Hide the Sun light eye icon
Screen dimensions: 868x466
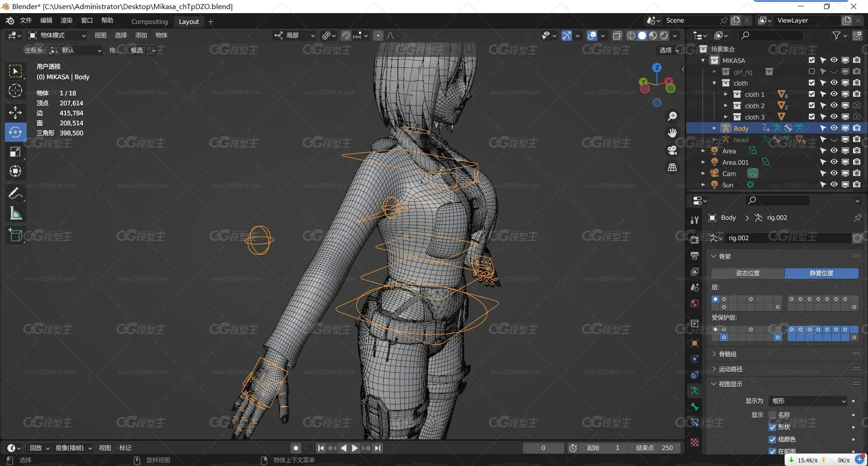[x=834, y=185]
